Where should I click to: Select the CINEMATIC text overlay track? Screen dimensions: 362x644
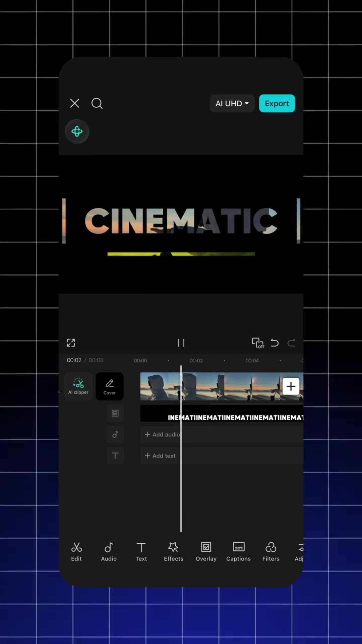point(222,413)
